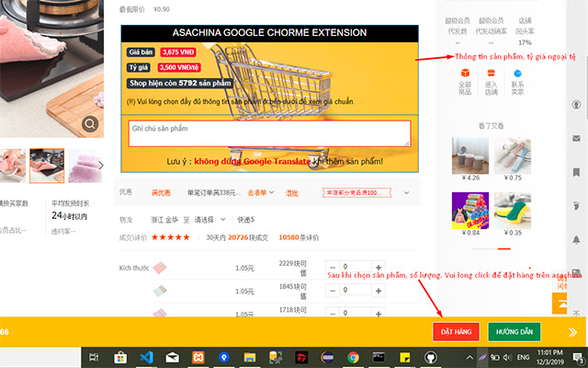Open Sticky Notes from the taskbar
Image resolution: width=588 pixels, height=368 pixels.
click(404, 357)
